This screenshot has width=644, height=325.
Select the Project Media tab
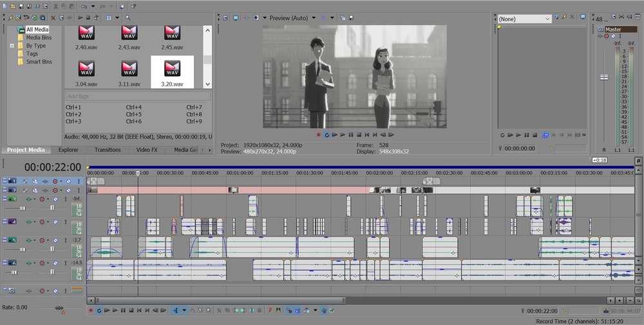click(x=26, y=150)
